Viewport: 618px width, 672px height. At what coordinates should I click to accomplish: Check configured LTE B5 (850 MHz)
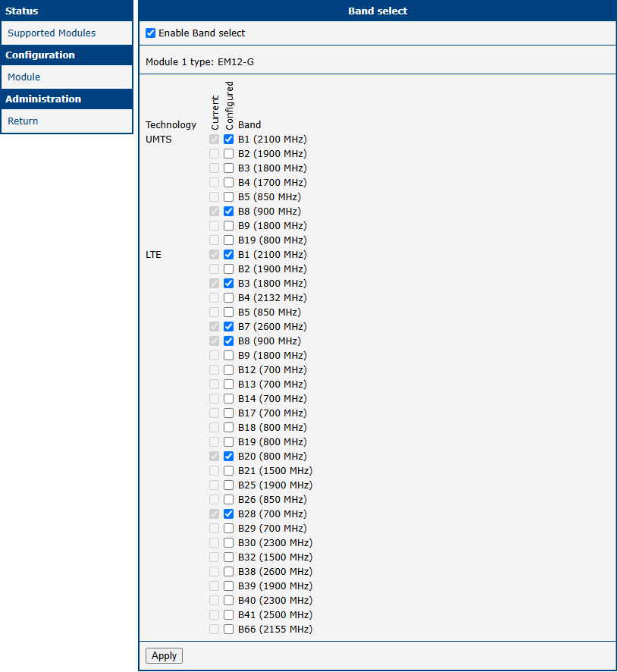click(x=229, y=312)
